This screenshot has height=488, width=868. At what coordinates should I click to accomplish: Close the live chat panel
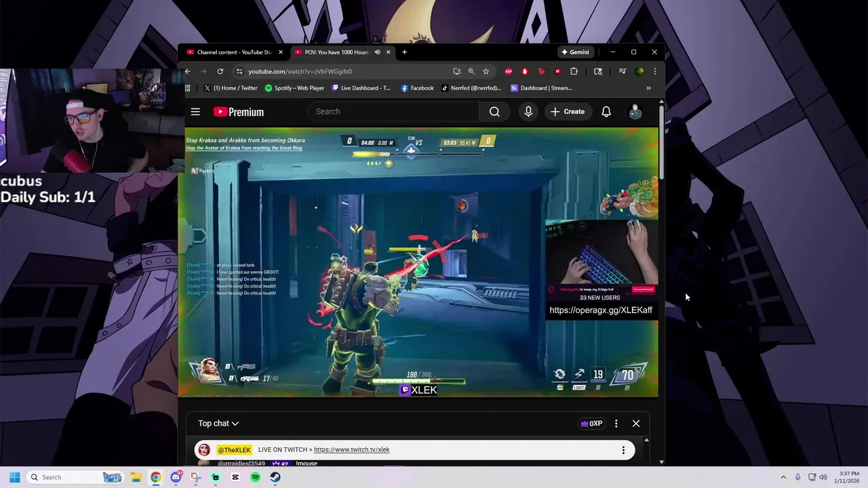pyautogui.click(x=636, y=424)
